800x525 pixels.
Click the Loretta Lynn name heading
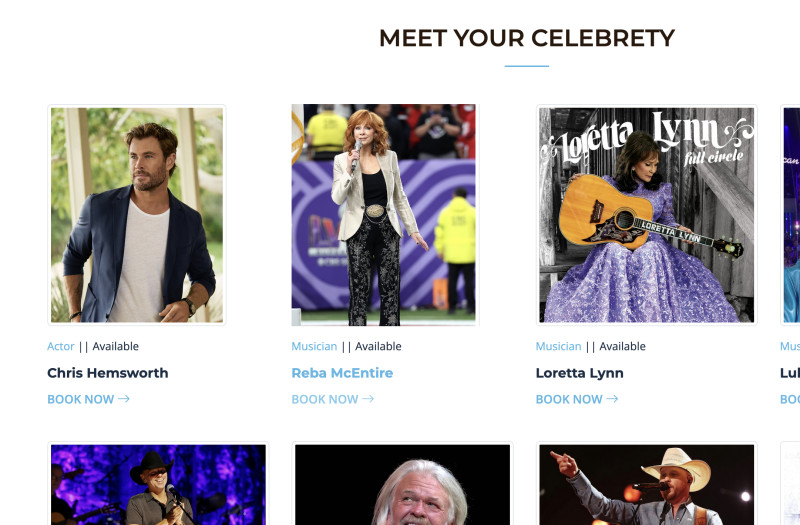pyautogui.click(x=580, y=373)
